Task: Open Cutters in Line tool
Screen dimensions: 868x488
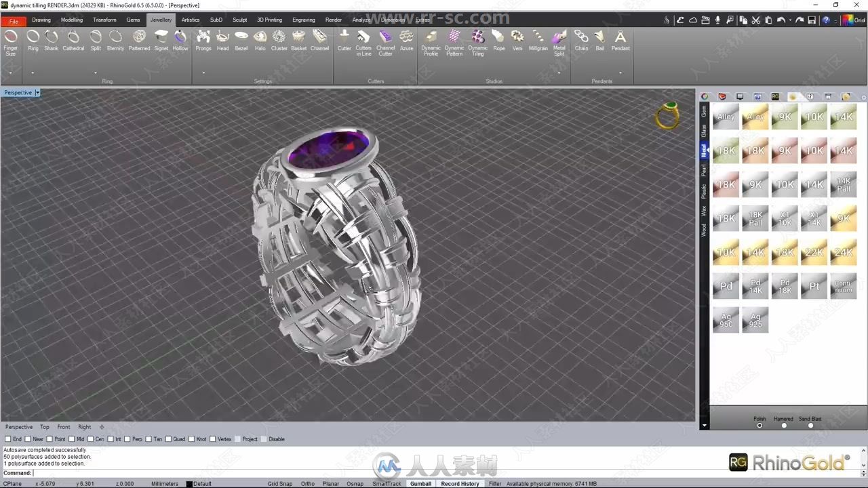Action: click(363, 43)
